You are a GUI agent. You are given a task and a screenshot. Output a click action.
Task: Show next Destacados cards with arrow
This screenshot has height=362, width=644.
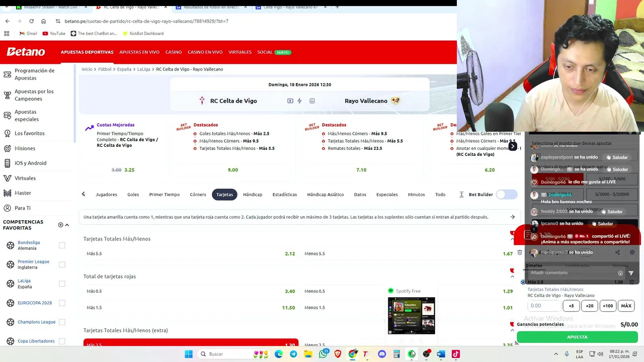point(512,146)
